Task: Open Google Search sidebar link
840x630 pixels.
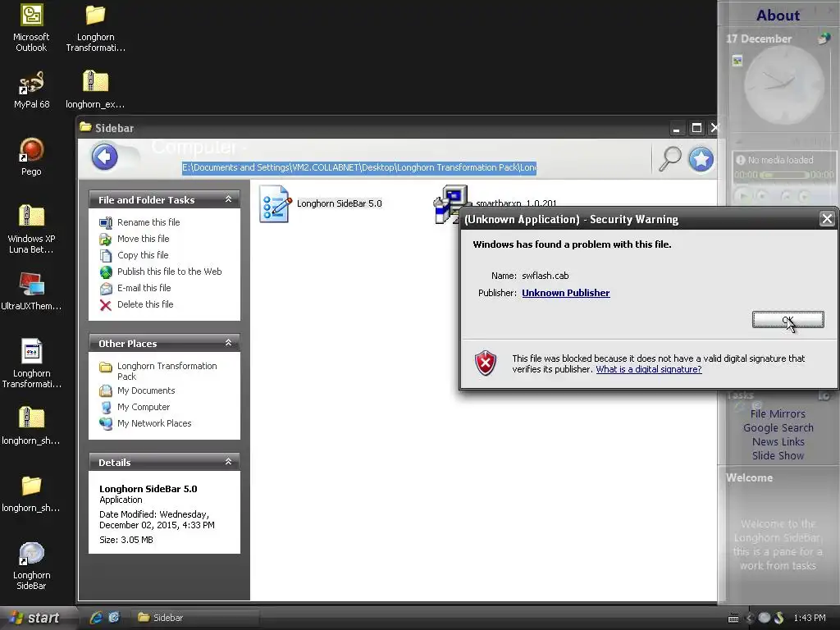Action: (x=778, y=428)
